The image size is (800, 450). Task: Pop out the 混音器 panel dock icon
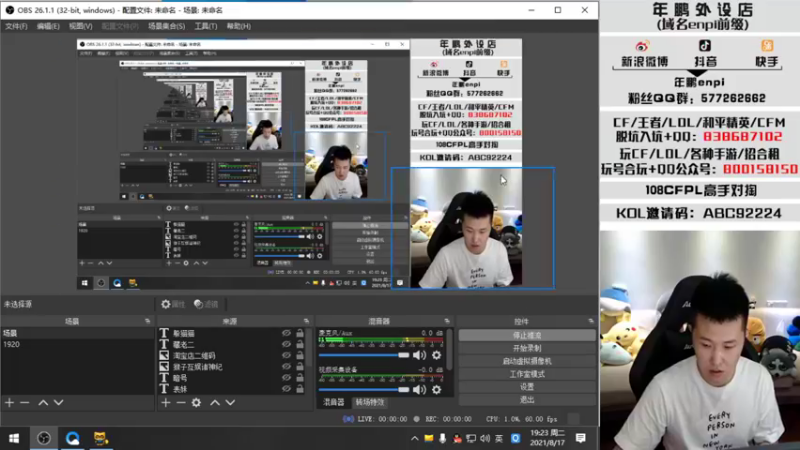click(447, 321)
